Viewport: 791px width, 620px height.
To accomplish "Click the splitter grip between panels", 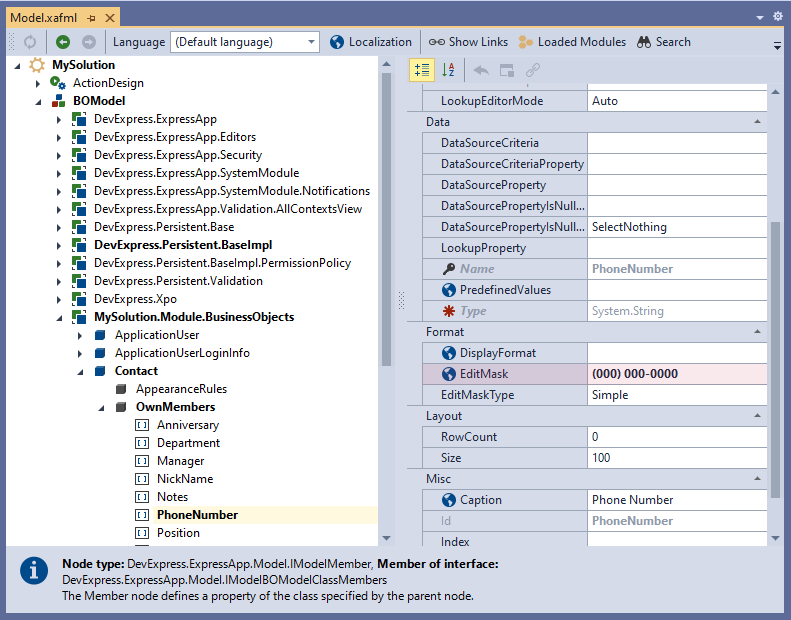I will click(x=402, y=300).
